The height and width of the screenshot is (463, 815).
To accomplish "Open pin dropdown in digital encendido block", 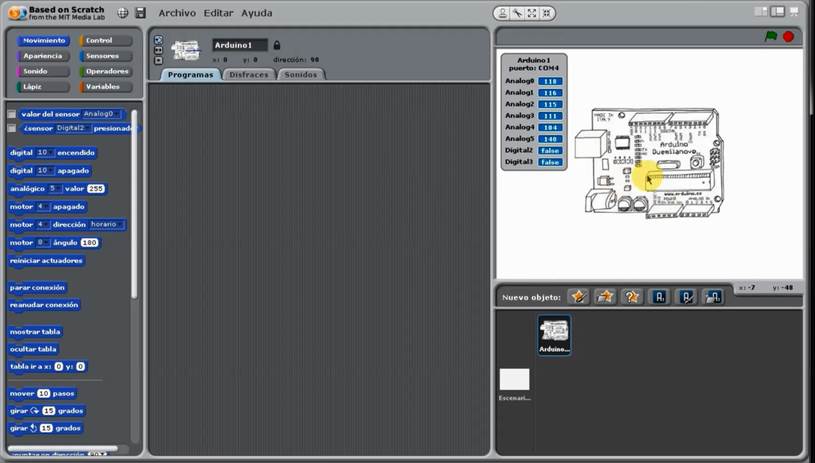I will [x=44, y=152].
